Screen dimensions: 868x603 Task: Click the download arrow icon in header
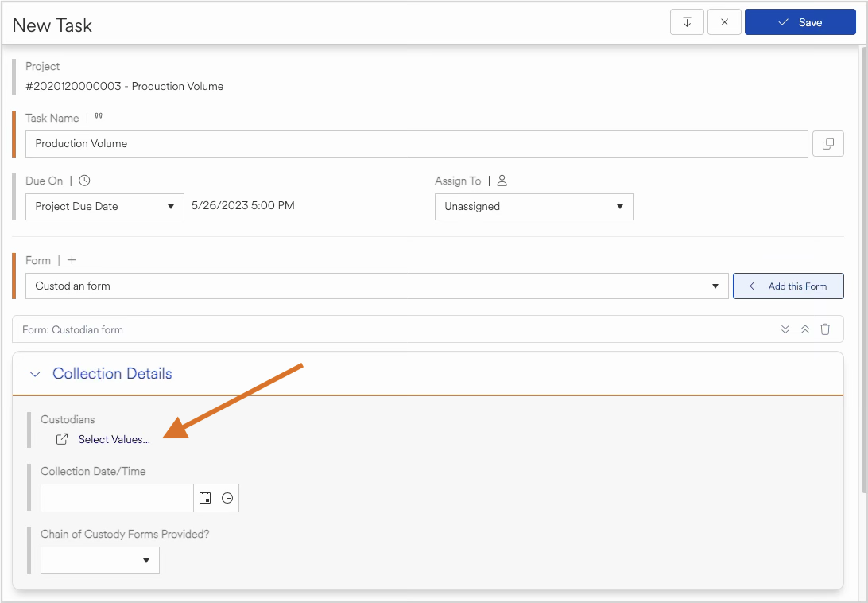687,22
